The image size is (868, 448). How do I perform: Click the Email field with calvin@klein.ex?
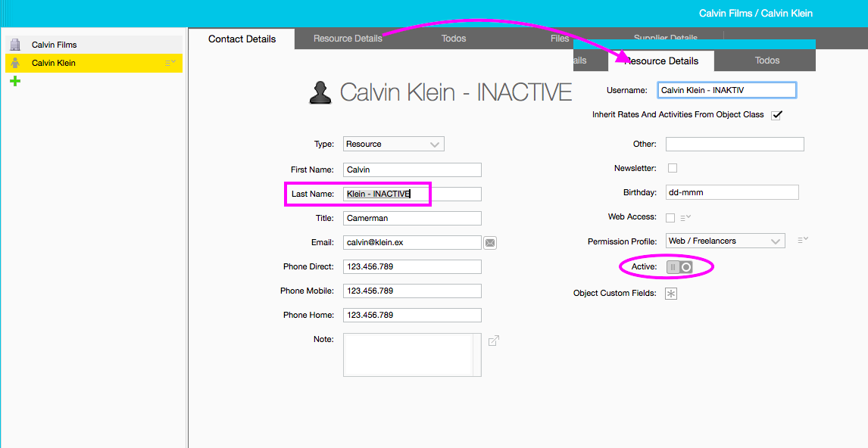(x=412, y=242)
